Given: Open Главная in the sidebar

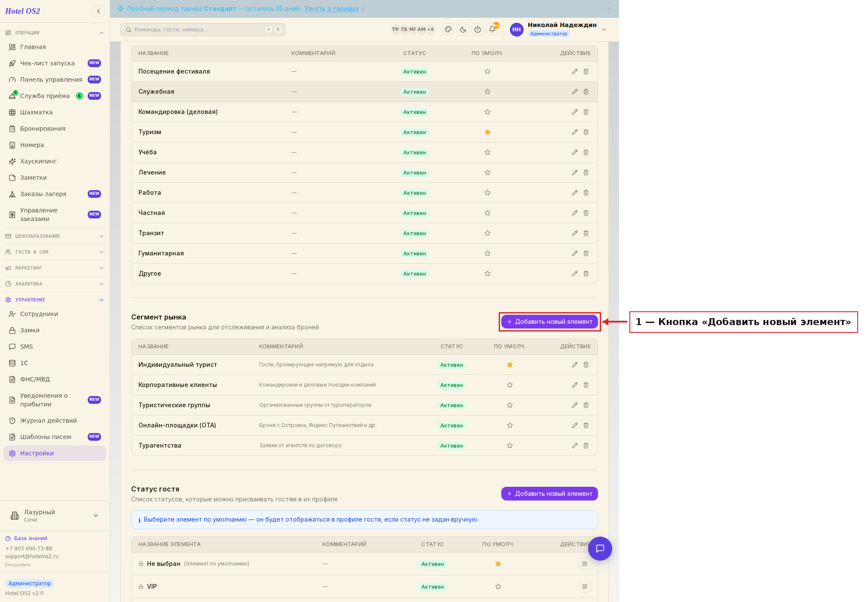Looking at the screenshot, I should 55,47.
